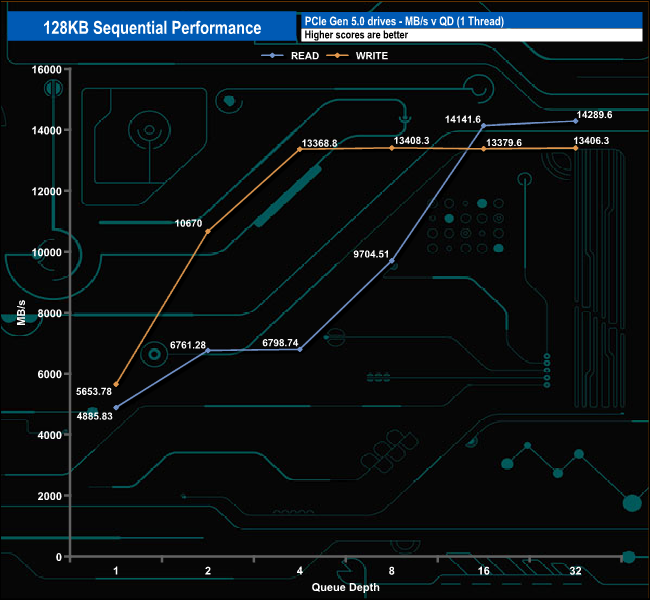Select the READ data point at 4885.83
This screenshot has height=600, width=650.
click(116, 408)
